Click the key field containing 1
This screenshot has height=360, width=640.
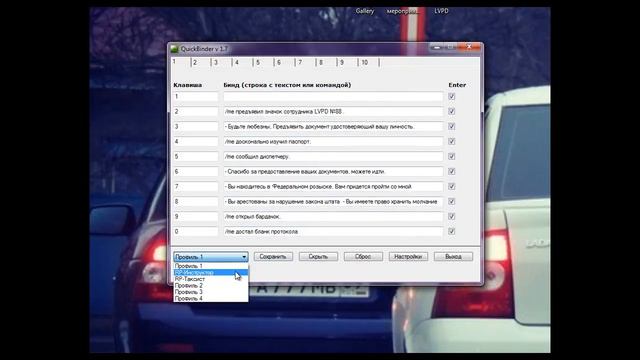coord(196,97)
